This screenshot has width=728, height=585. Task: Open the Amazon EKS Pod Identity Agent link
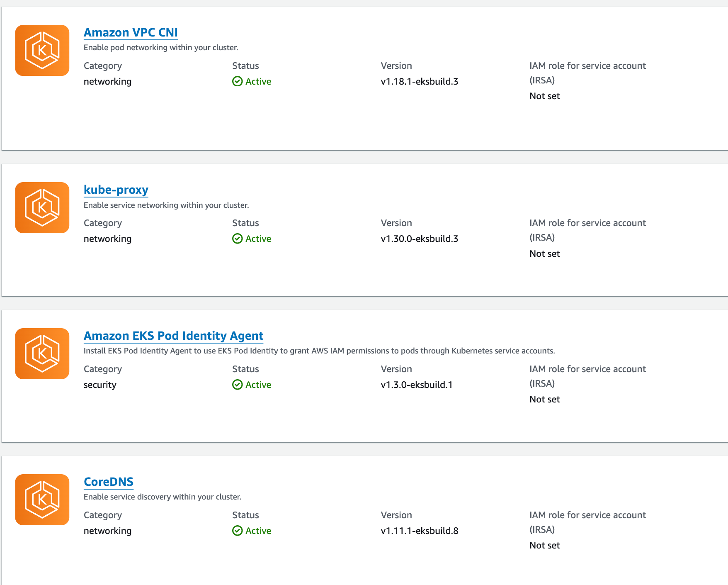(x=173, y=336)
